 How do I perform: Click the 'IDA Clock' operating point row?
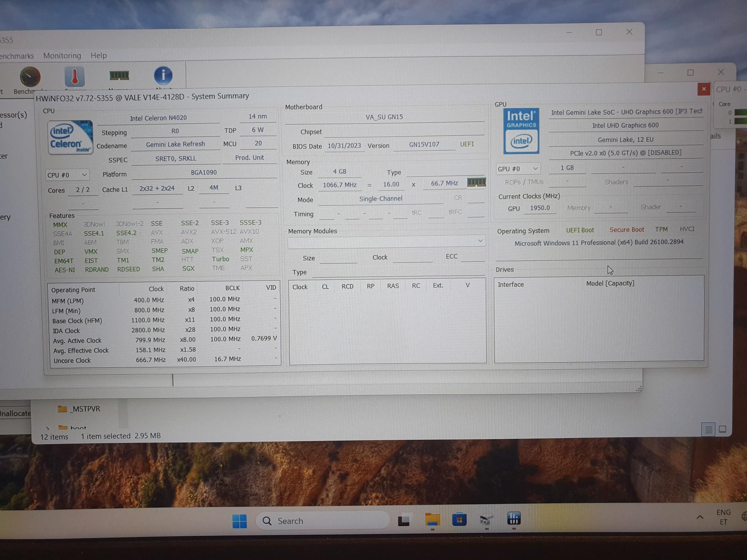pyautogui.click(x=164, y=330)
